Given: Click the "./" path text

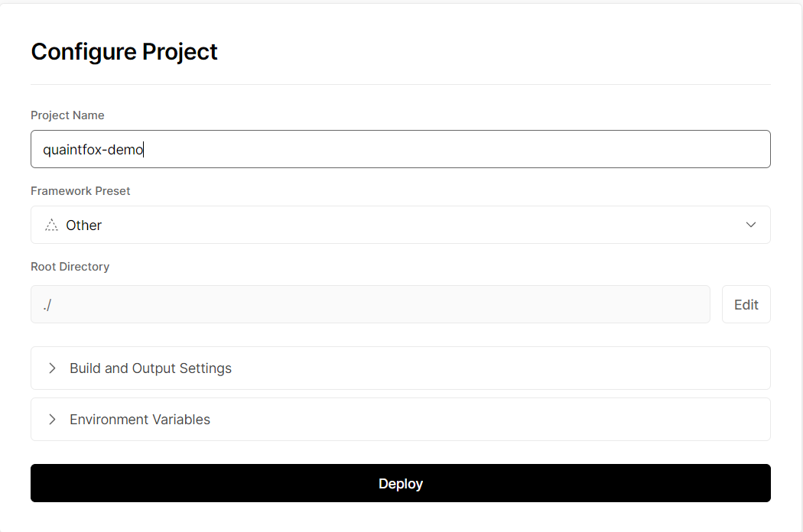Looking at the screenshot, I should (47, 304).
